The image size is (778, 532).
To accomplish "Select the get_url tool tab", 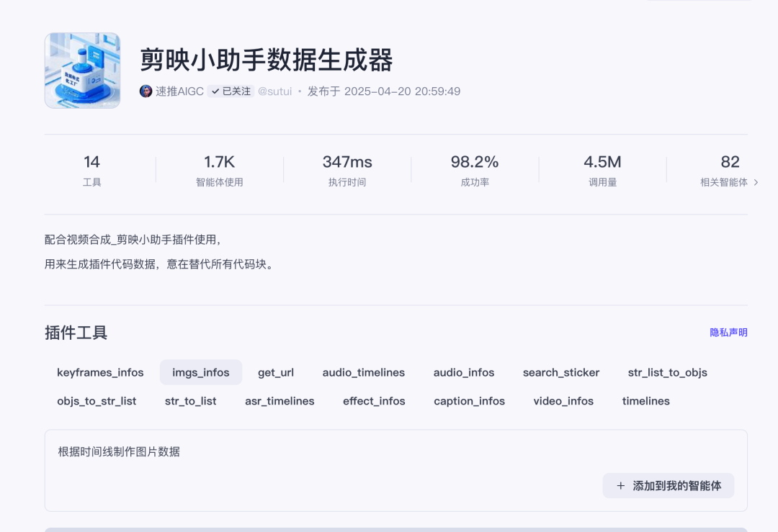I will (x=276, y=372).
